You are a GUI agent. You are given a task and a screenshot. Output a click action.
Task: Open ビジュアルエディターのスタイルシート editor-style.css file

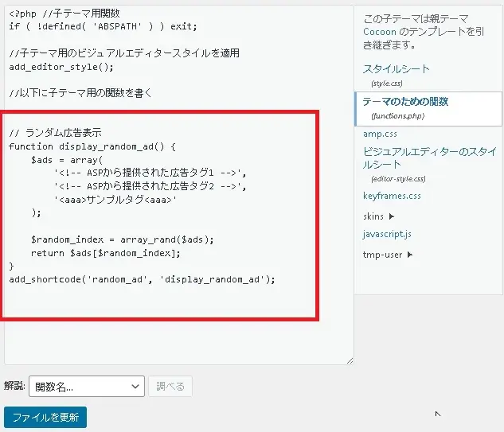click(x=430, y=158)
